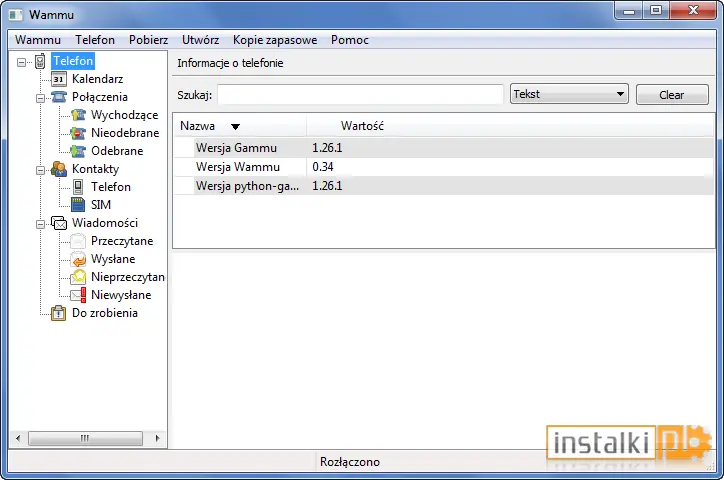Viewport: 724px width, 480px height.
Task: Collapse the root Telefon tree node
Action: pos(21,62)
